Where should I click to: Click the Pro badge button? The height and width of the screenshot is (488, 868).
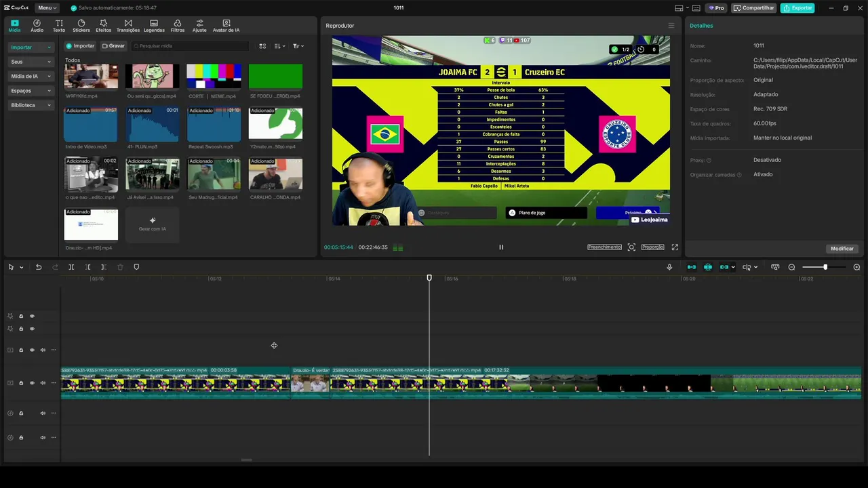pos(716,8)
